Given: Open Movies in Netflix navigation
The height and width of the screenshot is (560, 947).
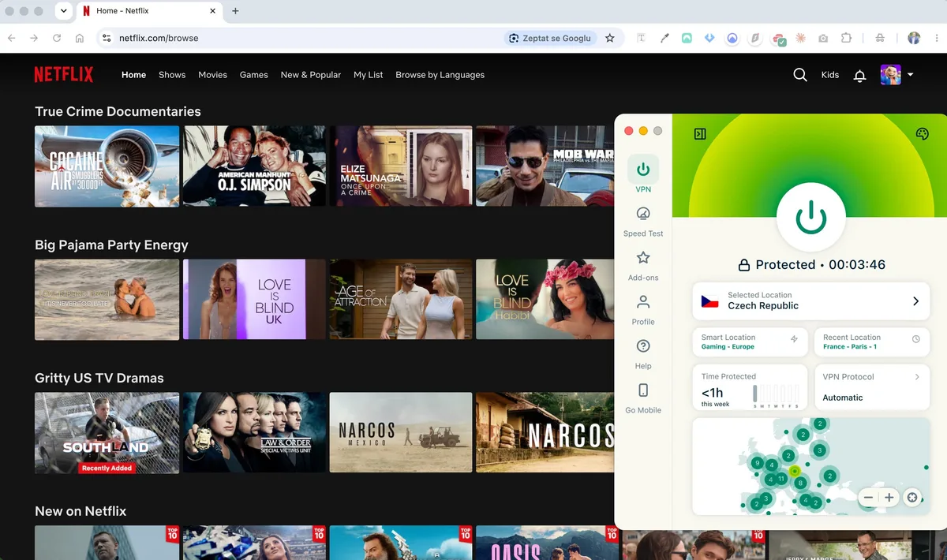Looking at the screenshot, I should pyautogui.click(x=212, y=75).
